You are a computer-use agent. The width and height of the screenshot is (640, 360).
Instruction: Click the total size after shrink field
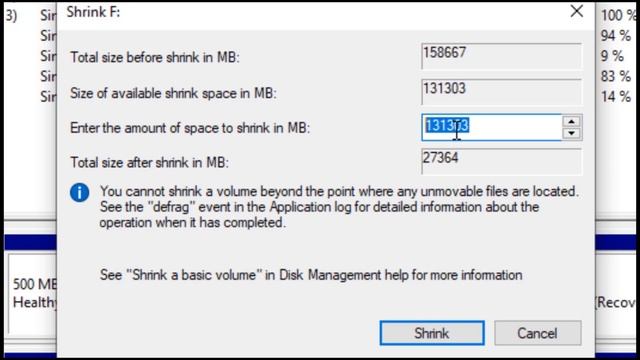point(501,161)
